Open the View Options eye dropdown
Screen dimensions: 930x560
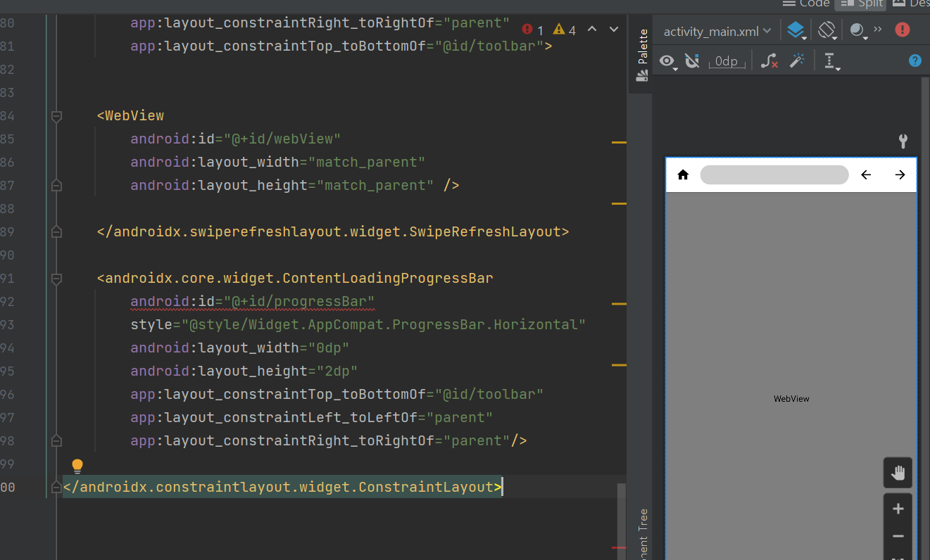point(667,62)
